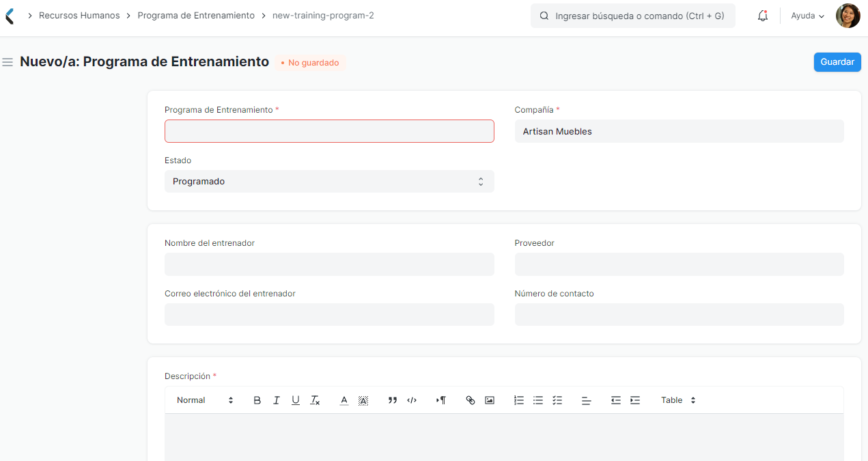Image resolution: width=868 pixels, height=461 pixels.
Task: Open the notifications bell
Action: [763, 16]
